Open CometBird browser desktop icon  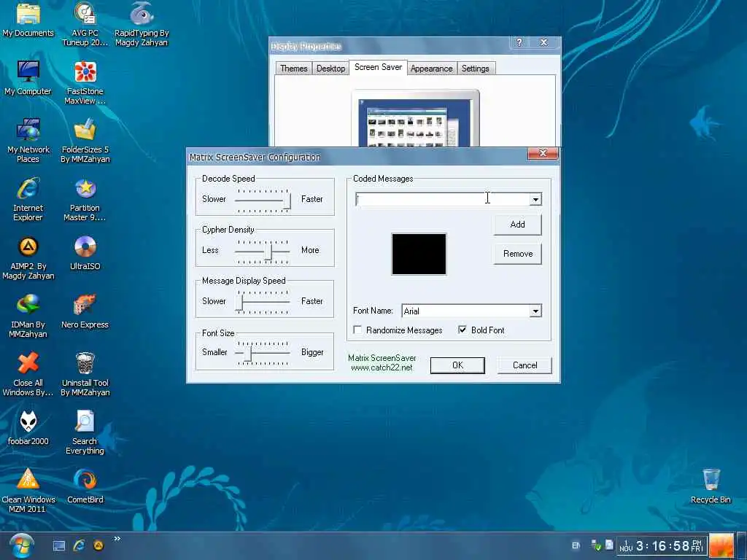click(85, 486)
